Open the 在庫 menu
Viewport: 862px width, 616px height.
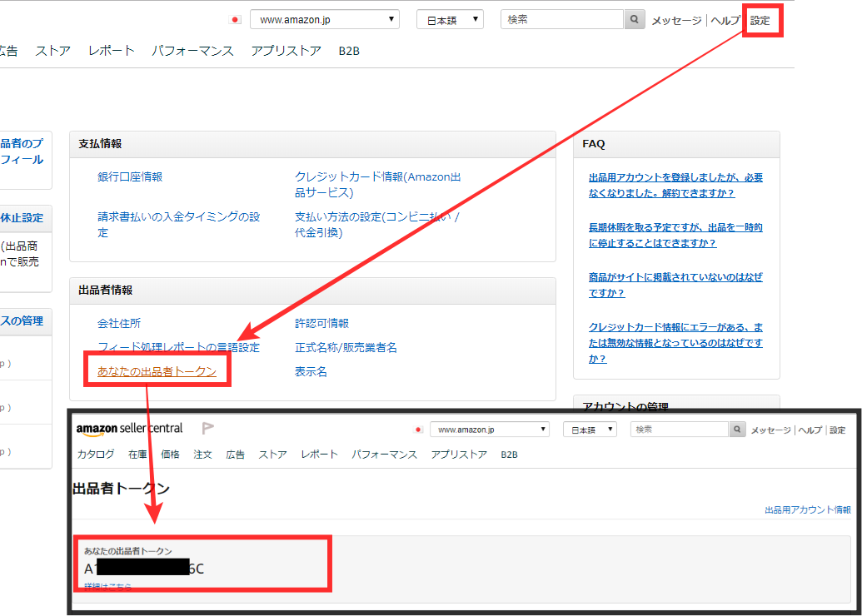pos(137,455)
